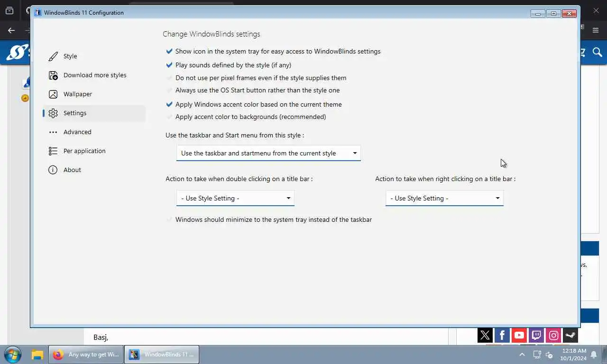
Task: Open the notifications bell in the tray
Action: [594, 355]
